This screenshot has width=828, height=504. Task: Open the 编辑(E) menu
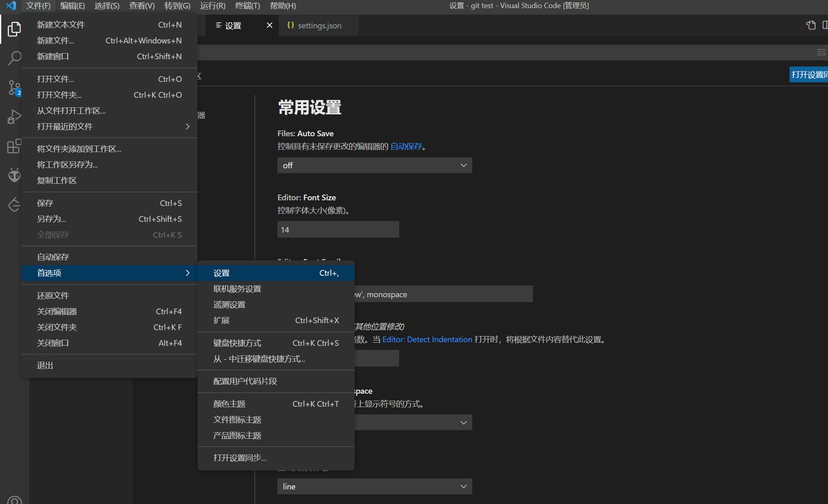(x=72, y=6)
